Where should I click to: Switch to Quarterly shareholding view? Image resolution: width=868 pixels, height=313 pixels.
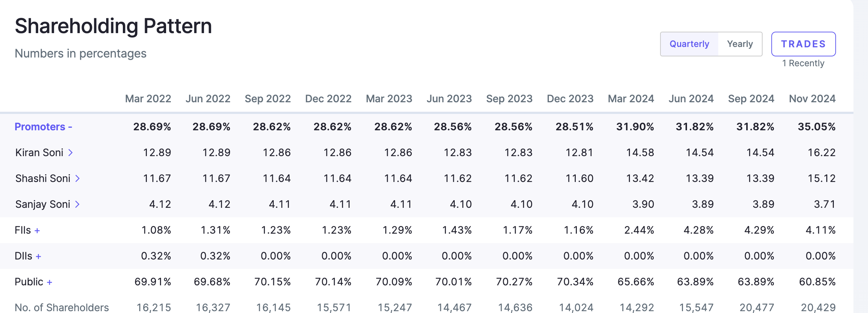point(689,44)
